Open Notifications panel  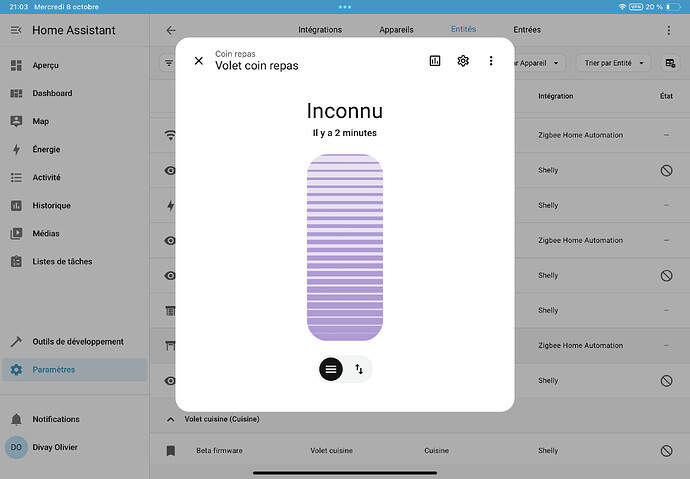click(x=74, y=419)
